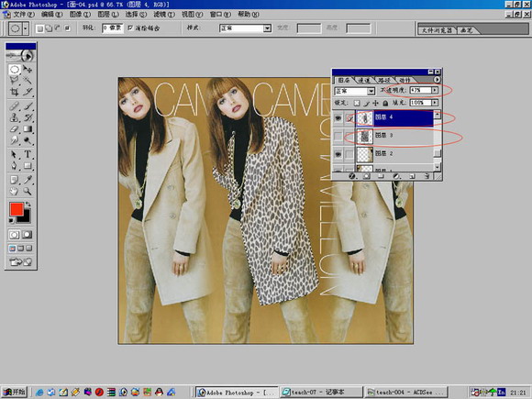Open the File Browser palette tab
Viewport: 532px width, 399px height.
click(437, 30)
